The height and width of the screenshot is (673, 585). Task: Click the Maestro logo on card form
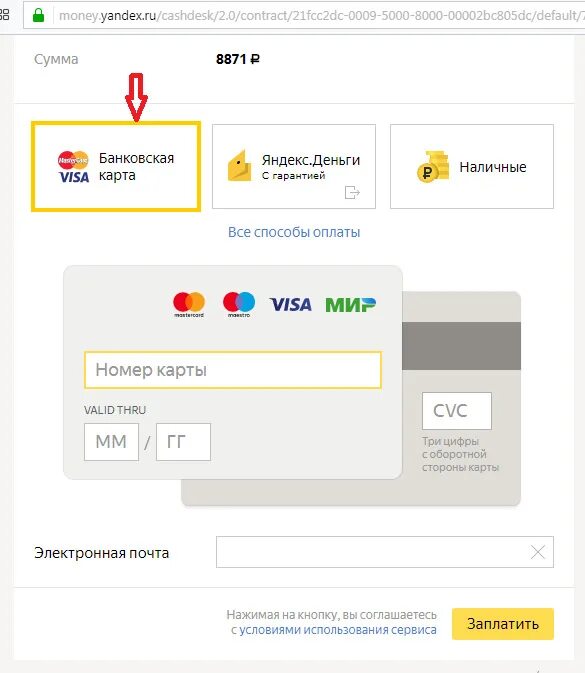239,304
